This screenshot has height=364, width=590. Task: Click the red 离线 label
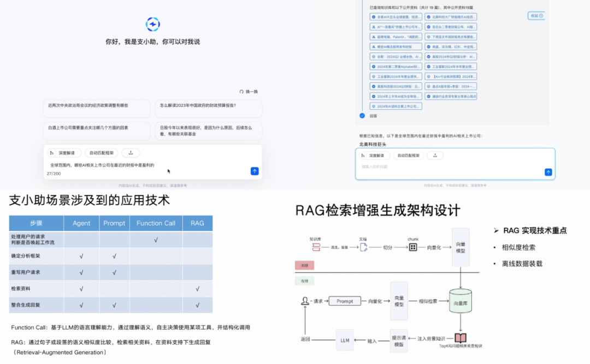click(304, 265)
